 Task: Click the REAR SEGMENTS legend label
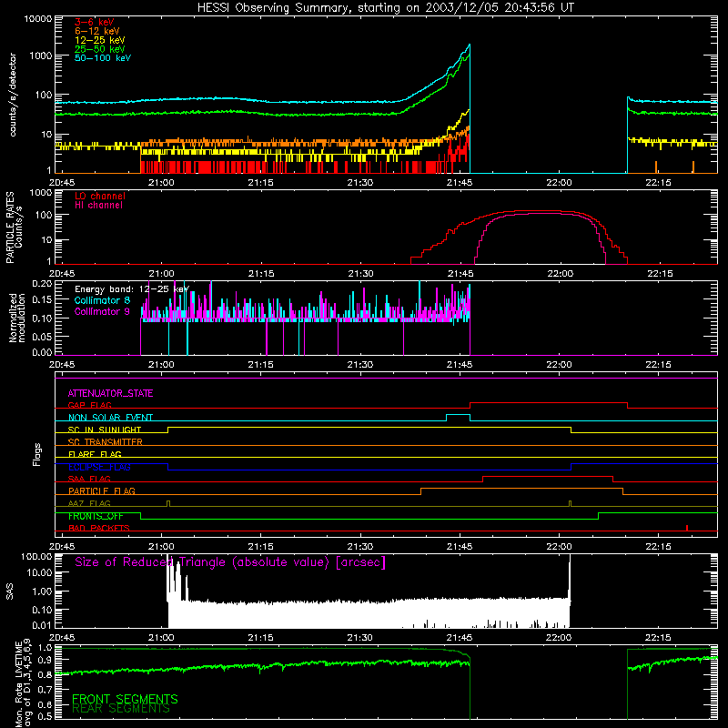(x=121, y=709)
